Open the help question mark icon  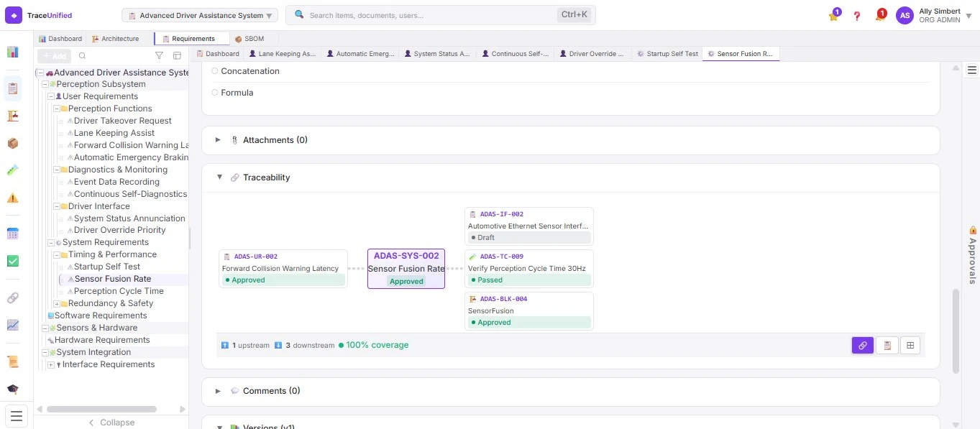click(x=857, y=16)
